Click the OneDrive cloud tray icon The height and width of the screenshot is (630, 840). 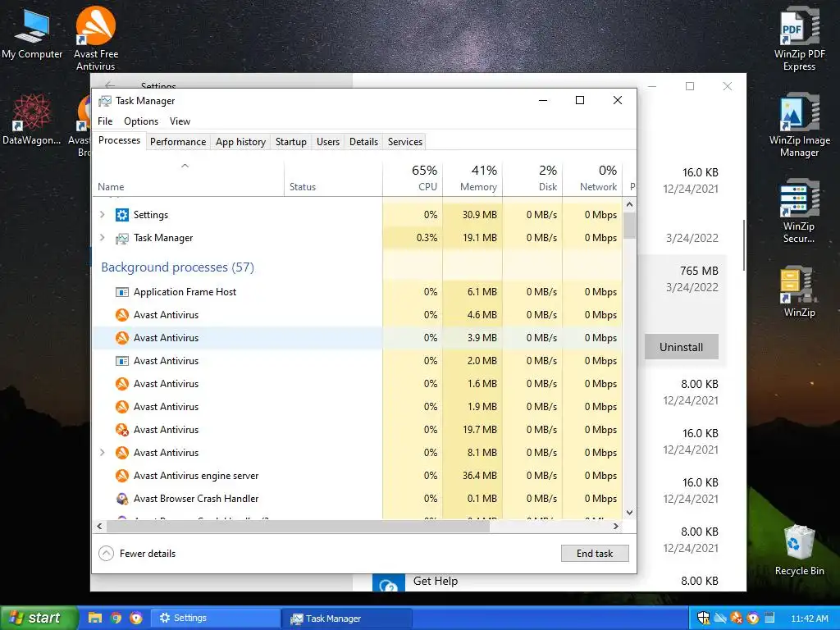pos(720,619)
